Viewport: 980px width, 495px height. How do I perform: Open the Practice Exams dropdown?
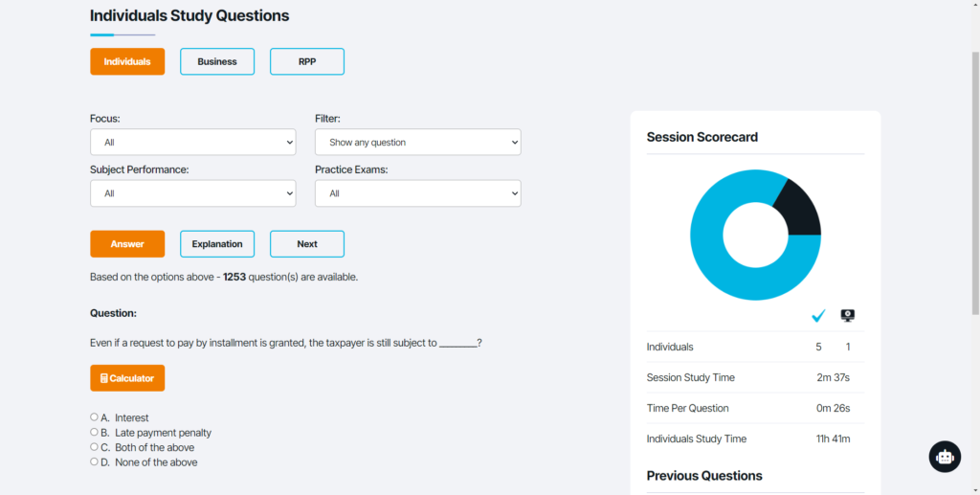click(417, 193)
